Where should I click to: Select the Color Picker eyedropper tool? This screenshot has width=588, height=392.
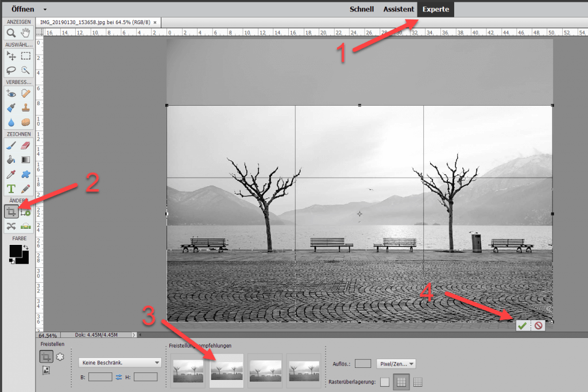tap(11, 174)
